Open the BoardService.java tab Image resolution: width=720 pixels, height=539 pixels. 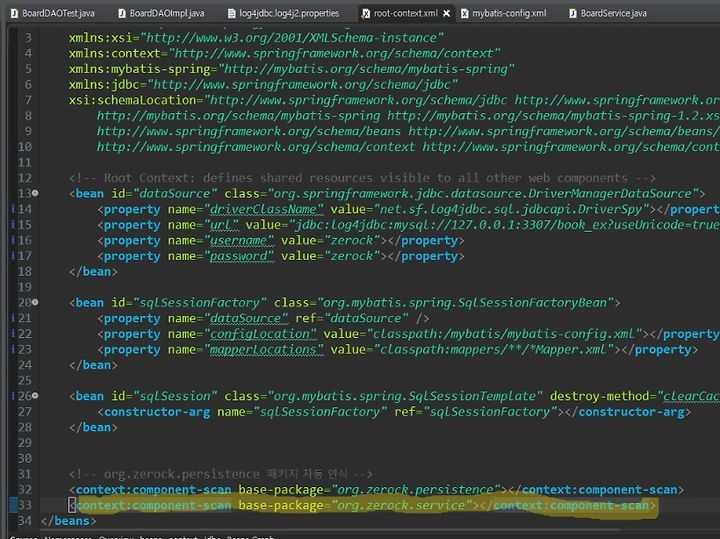[608, 13]
